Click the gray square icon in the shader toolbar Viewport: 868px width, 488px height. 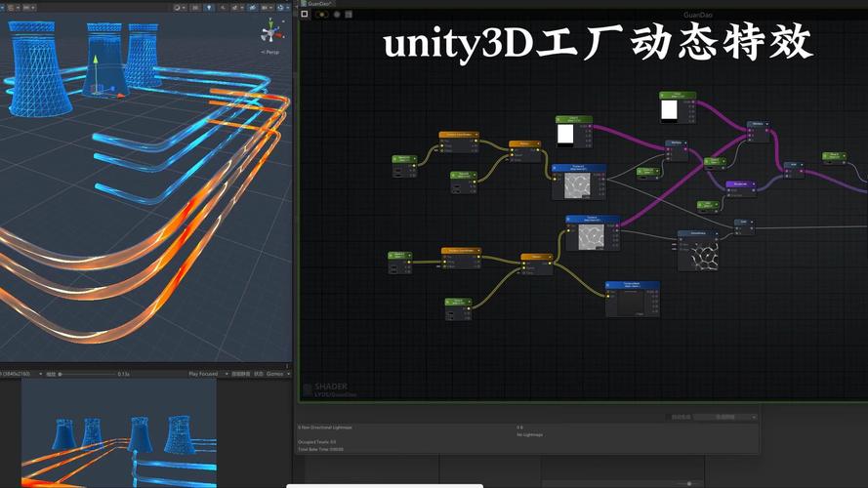tap(349, 15)
